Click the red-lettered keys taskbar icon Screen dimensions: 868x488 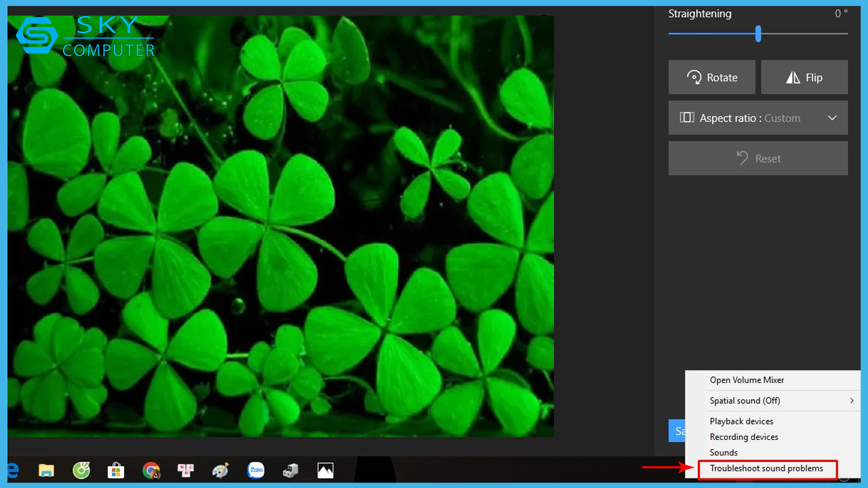click(x=186, y=470)
